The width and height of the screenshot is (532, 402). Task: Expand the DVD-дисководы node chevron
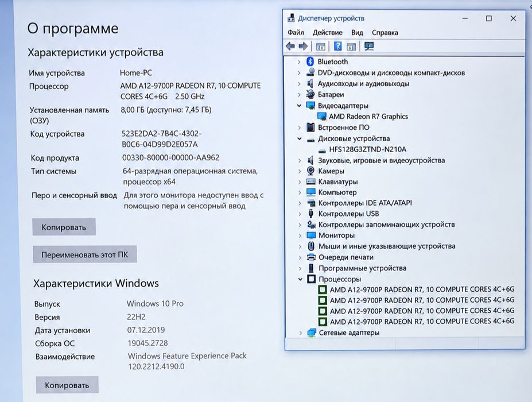(x=299, y=73)
